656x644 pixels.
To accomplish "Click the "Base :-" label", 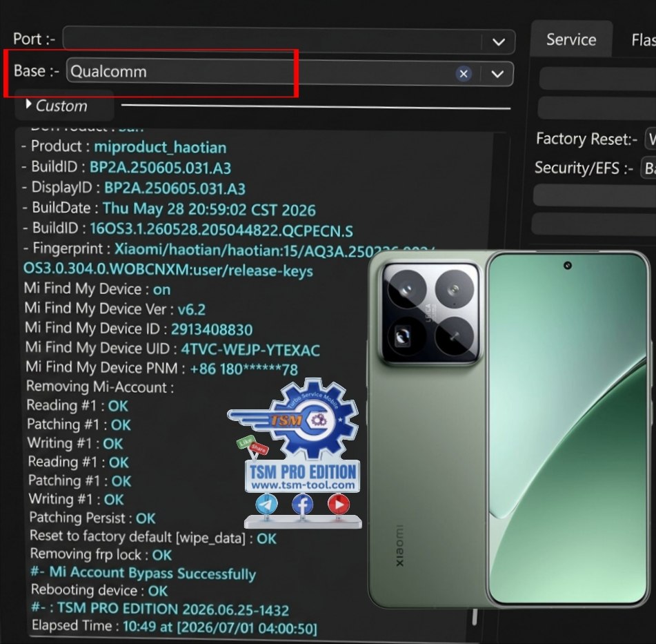I will pos(37,71).
